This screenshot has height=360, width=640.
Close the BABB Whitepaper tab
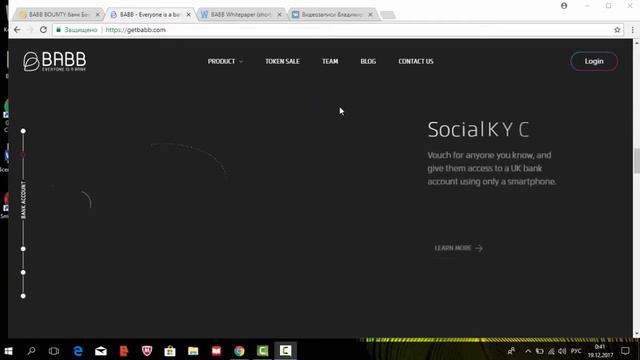tap(280, 14)
